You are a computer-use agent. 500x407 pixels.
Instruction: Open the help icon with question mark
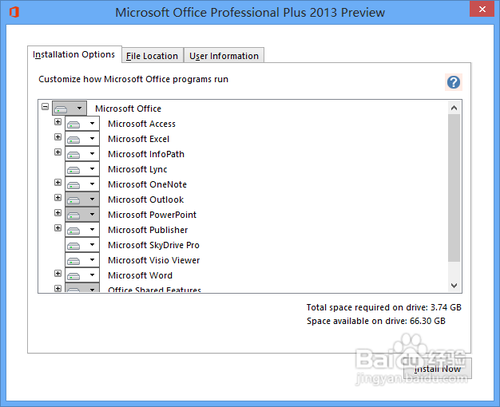[x=453, y=82]
